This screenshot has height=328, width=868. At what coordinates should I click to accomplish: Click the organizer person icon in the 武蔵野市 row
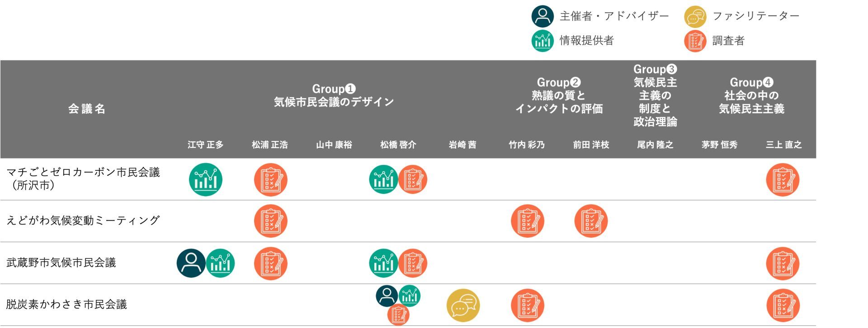[x=191, y=263]
